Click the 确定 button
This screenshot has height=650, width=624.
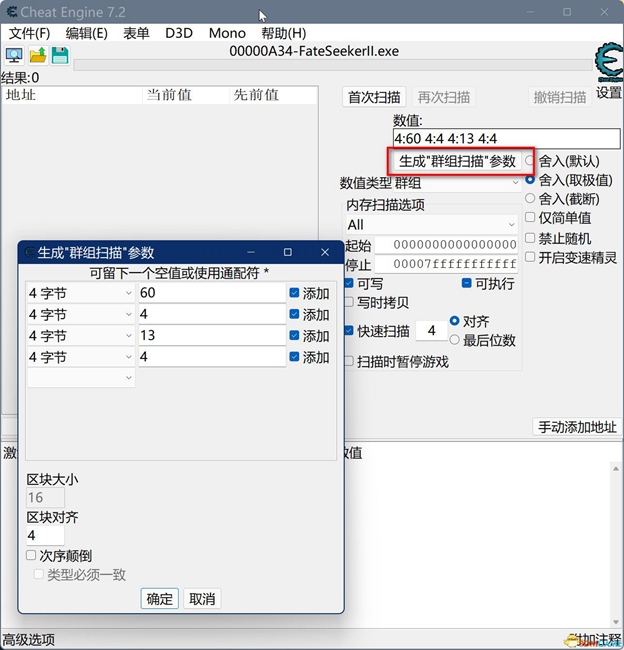pyautogui.click(x=160, y=599)
